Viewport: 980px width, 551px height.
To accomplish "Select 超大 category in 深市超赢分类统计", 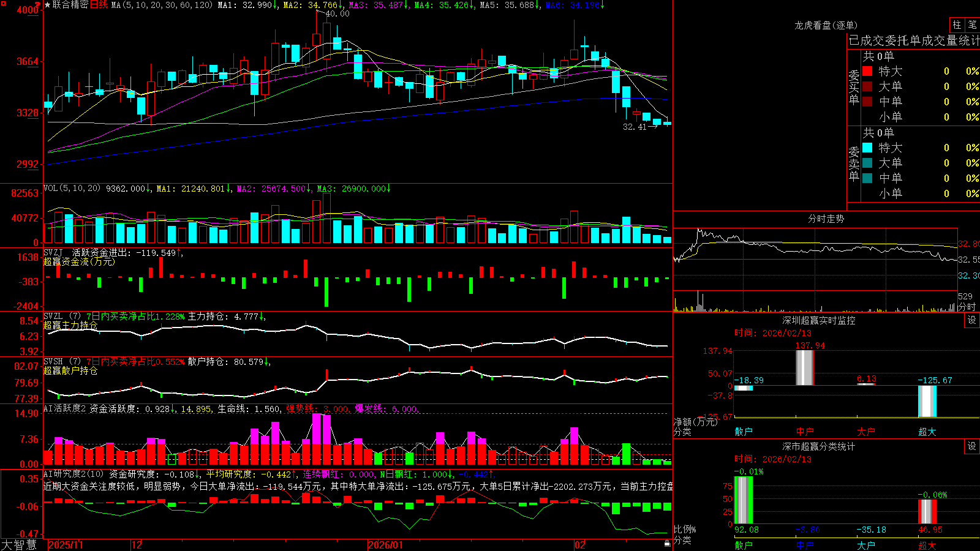I will coord(927,545).
